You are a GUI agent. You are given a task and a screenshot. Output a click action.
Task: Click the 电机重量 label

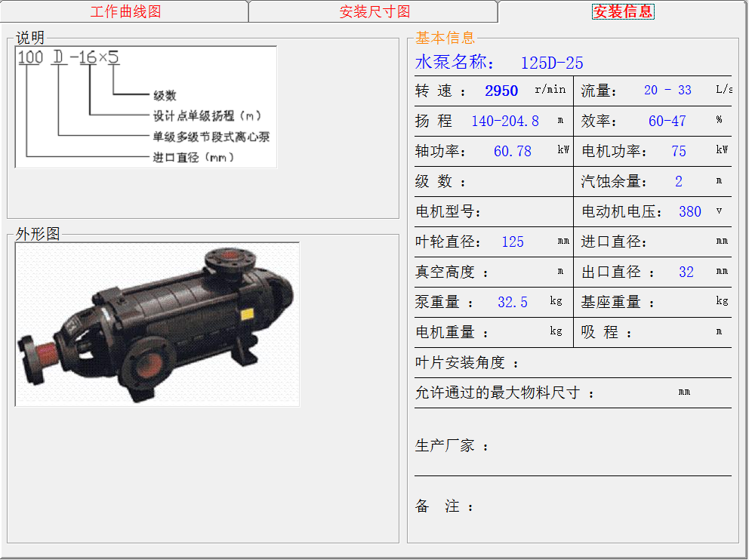pos(452,332)
